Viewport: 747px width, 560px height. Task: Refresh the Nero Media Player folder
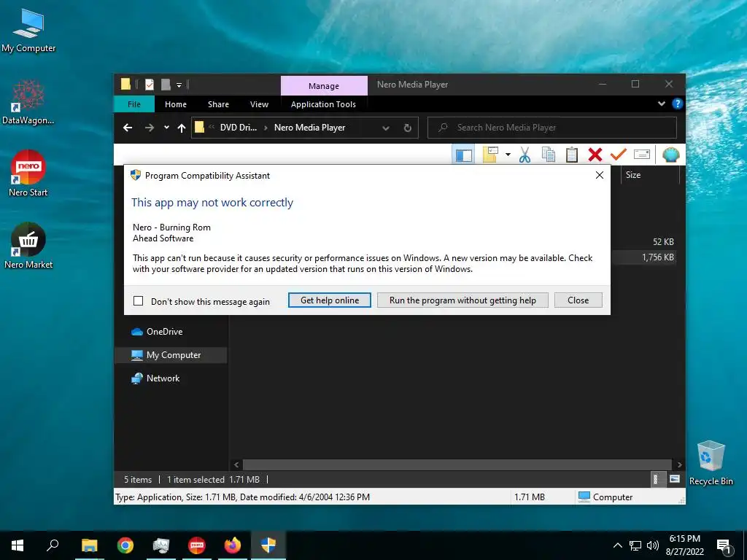407,128
